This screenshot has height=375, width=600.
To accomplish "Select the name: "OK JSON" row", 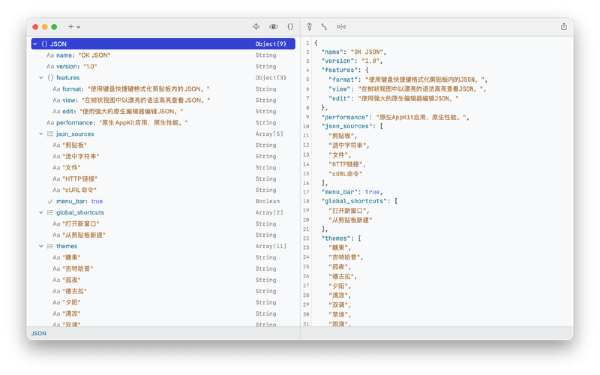I will pos(163,55).
